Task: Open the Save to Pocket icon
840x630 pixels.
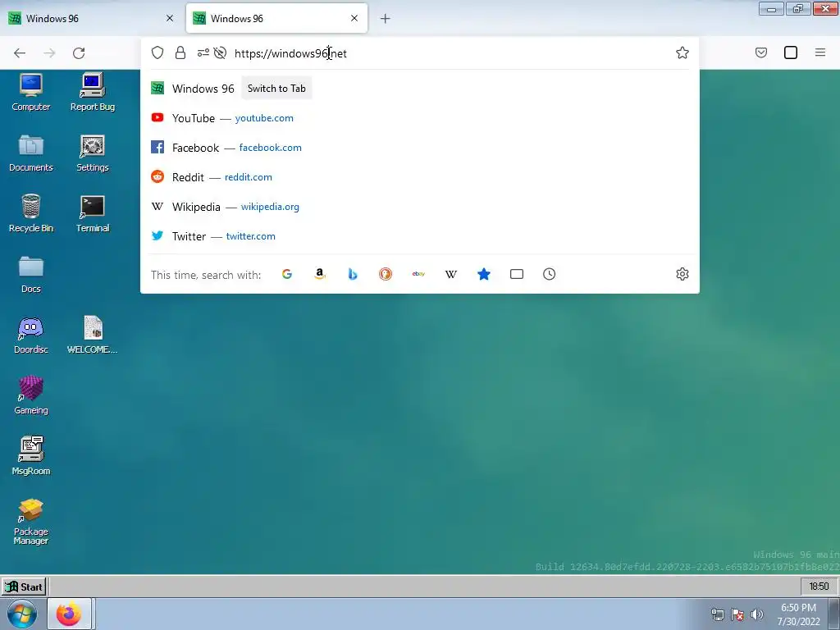Action: pos(760,52)
